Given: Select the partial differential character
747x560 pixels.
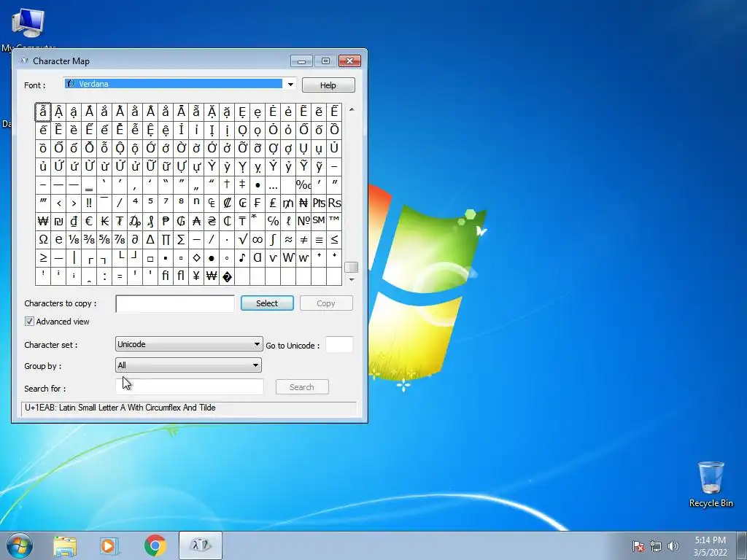Looking at the screenshot, I should (135, 239).
